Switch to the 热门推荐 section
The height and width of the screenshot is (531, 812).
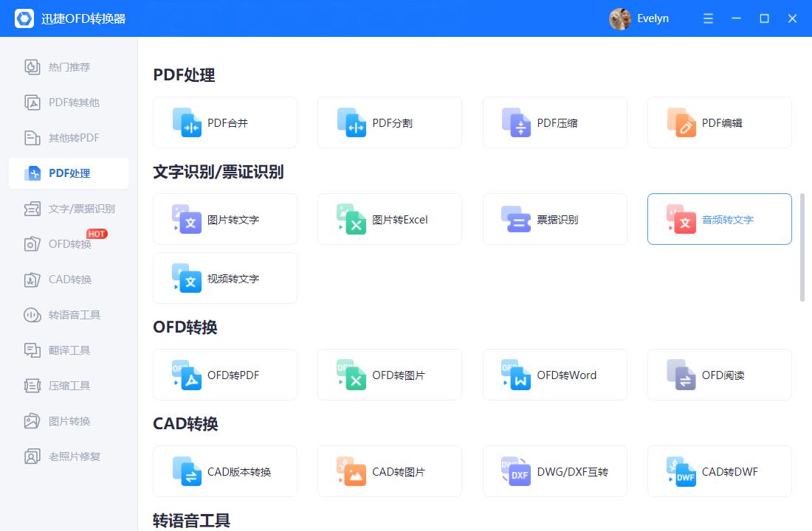tap(68, 66)
